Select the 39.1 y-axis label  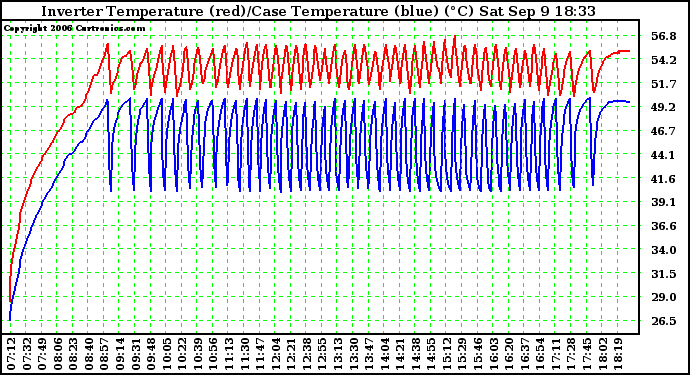tap(664, 202)
